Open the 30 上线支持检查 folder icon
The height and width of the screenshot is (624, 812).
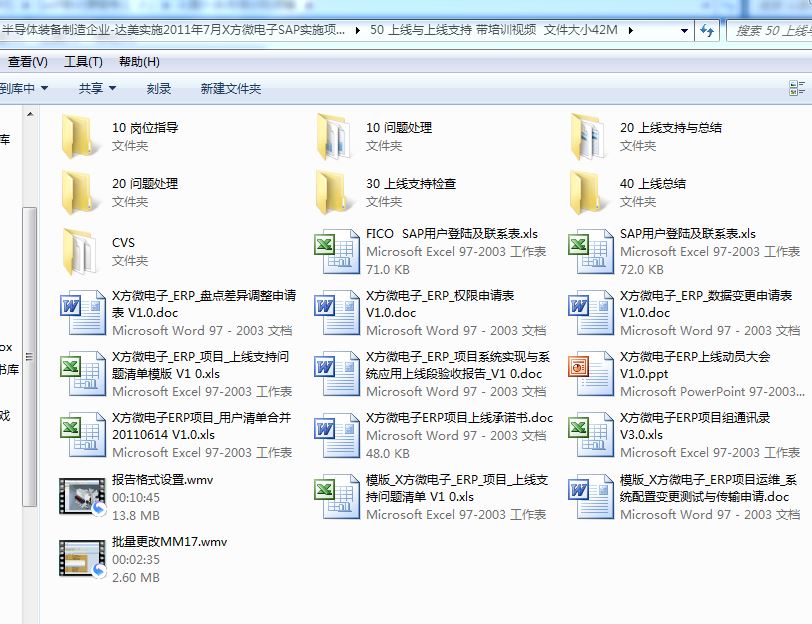click(x=335, y=193)
